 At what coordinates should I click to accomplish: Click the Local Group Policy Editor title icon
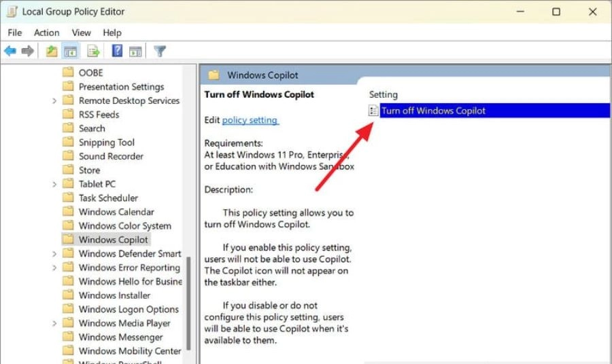click(12, 12)
